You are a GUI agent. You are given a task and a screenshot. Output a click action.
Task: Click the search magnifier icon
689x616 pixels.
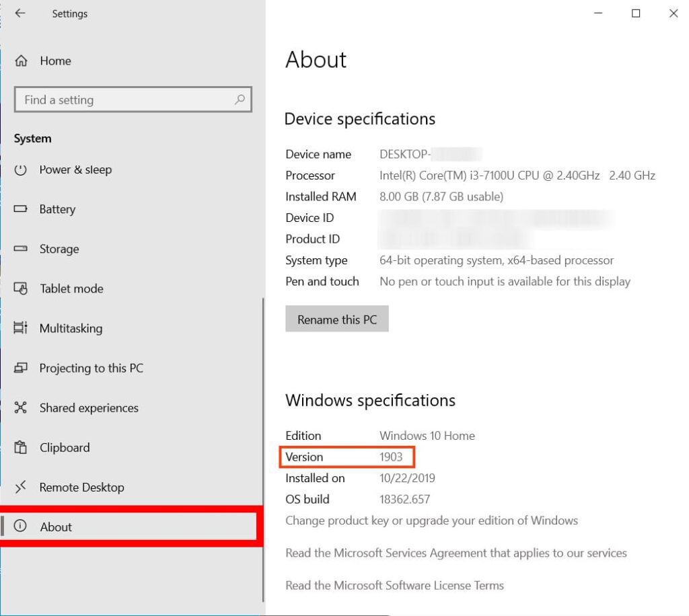pos(240,100)
